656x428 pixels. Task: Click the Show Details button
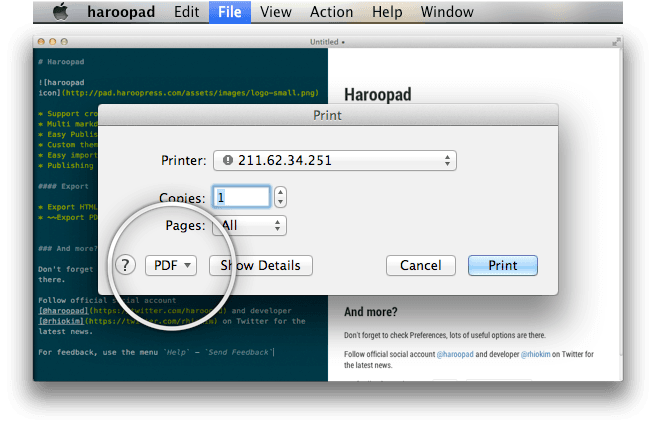pyautogui.click(x=260, y=265)
